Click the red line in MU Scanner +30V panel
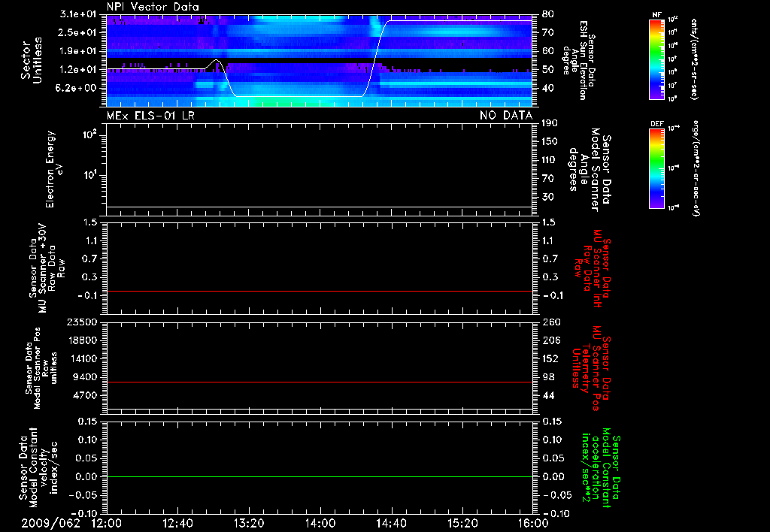Screen dimensions: 770x532 click(320, 291)
